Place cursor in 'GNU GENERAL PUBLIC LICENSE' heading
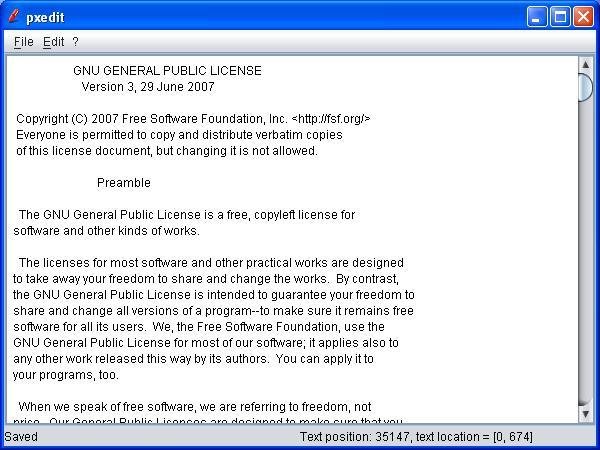This screenshot has width=600, height=450. [x=167, y=70]
